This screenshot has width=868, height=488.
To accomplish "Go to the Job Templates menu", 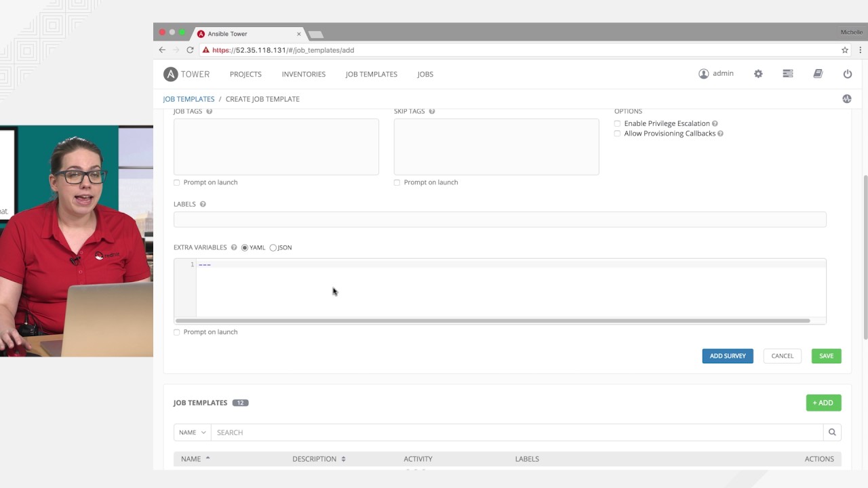I will (372, 74).
